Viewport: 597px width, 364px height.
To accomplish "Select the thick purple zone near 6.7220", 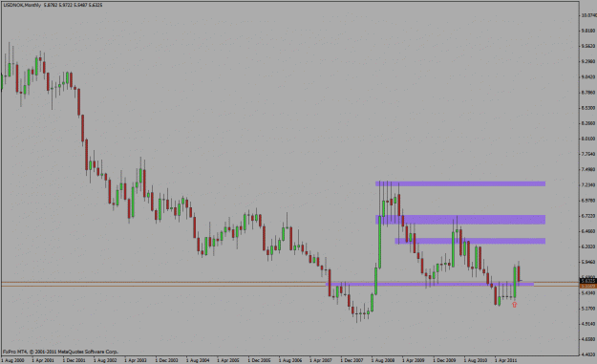I will click(x=460, y=220).
